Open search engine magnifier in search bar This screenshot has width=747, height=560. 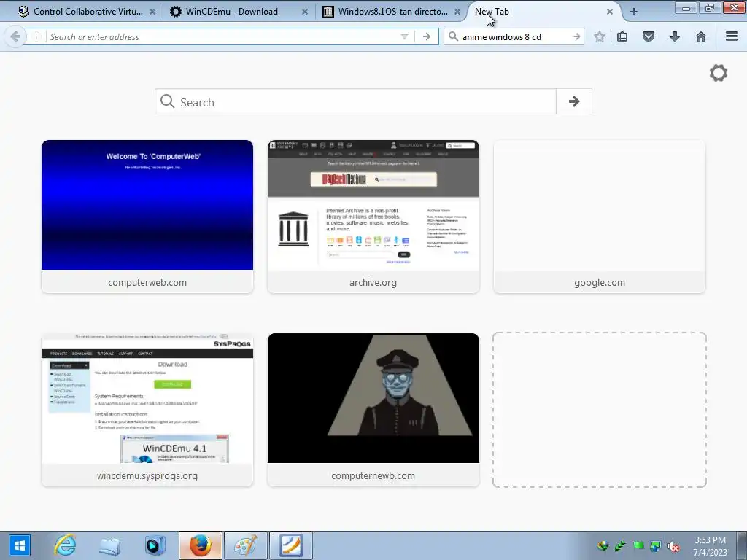click(x=453, y=36)
